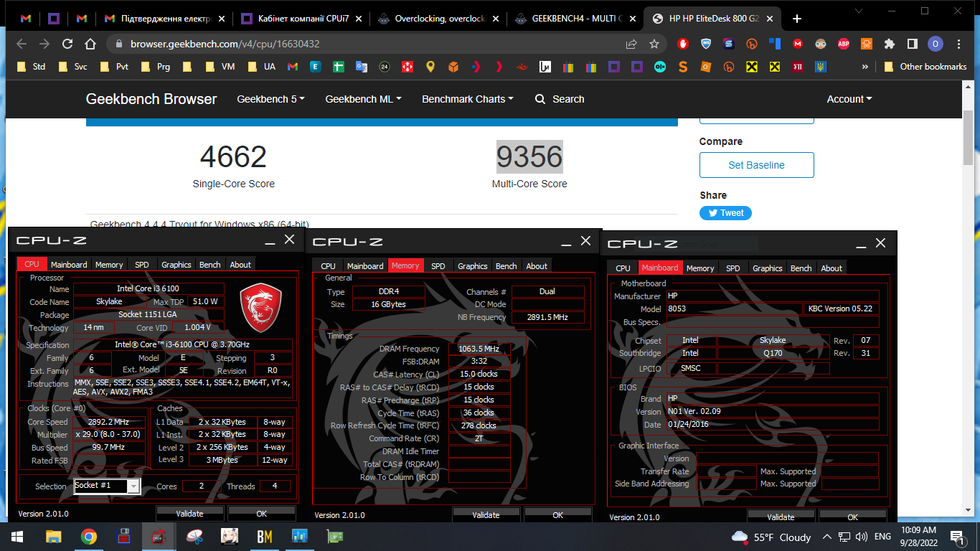Screen dimensions: 980x551
Task: Click the 4662 Single-Core score
Action: [233, 157]
